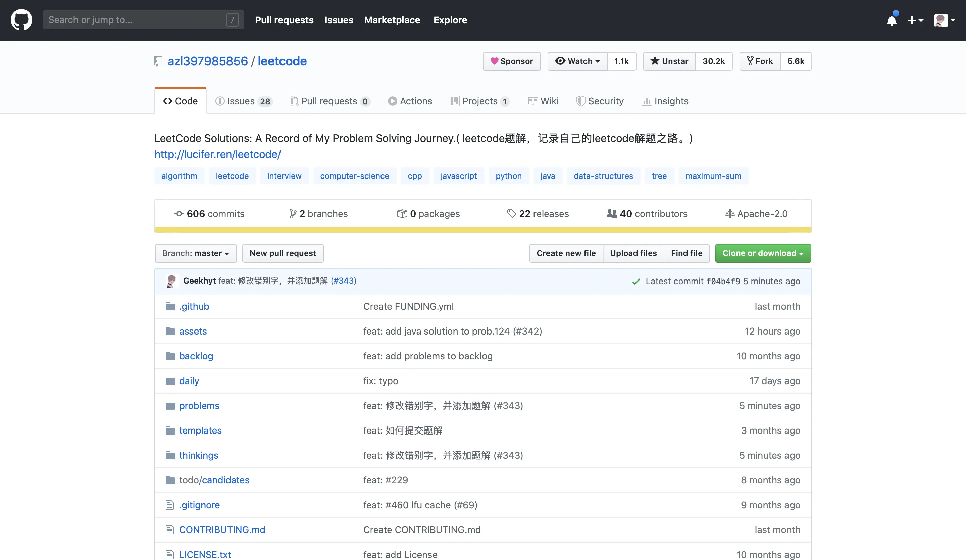Unstar the leetcode repository

pos(669,61)
